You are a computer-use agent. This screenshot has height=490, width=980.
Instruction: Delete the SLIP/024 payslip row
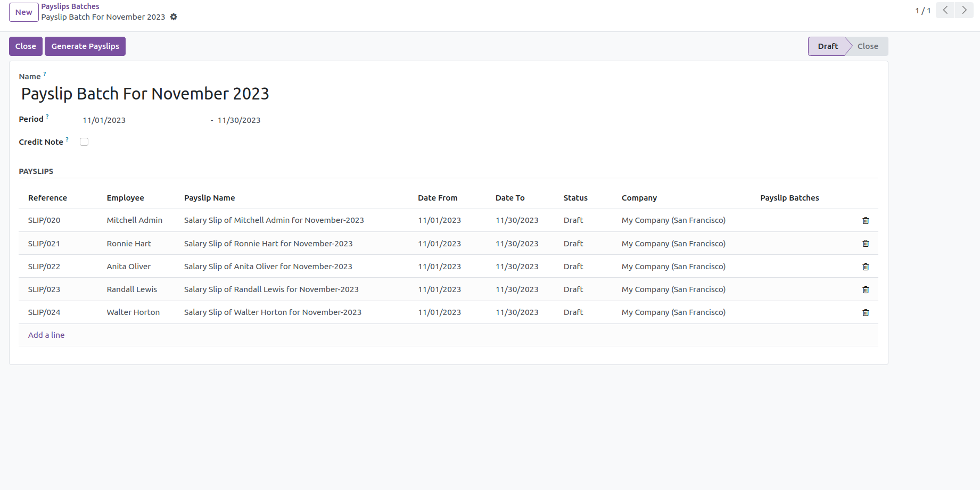tap(866, 312)
